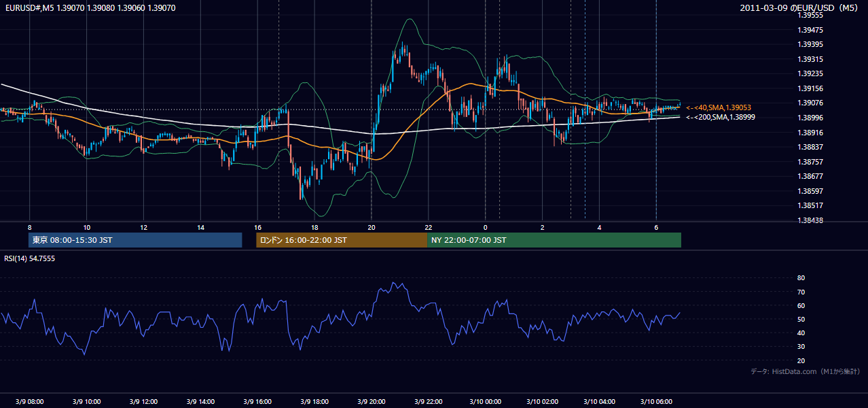Click the '3/9 20:00' bottom time label
The height and width of the screenshot is (408, 868).
click(x=372, y=401)
